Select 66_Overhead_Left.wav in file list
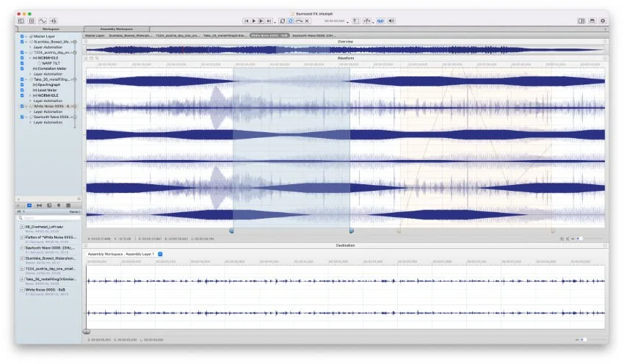This screenshot has width=624, height=364. tap(44, 227)
